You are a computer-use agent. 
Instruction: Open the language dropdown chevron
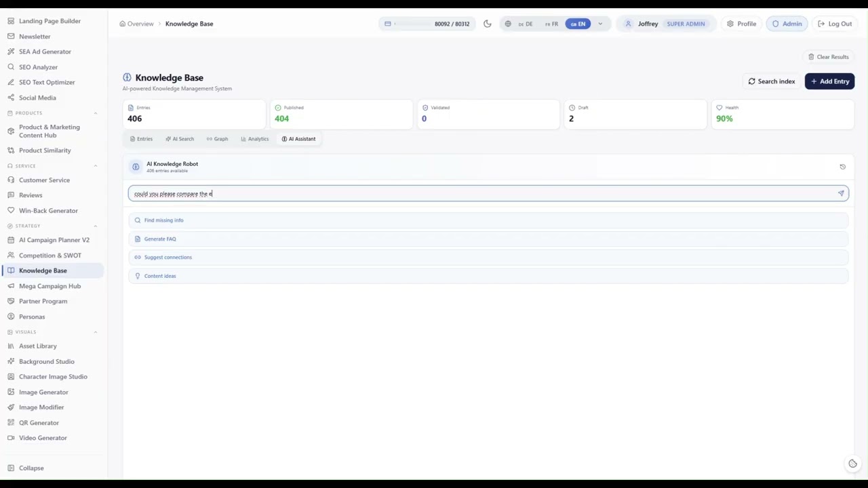[x=600, y=24]
